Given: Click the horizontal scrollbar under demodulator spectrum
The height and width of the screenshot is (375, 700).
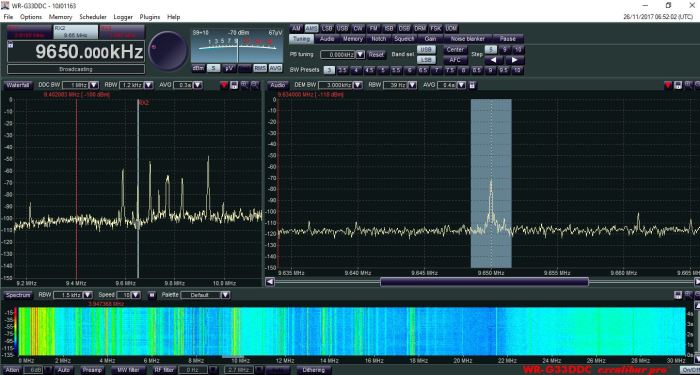Looking at the screenshot, I should (x=484, y=282).
